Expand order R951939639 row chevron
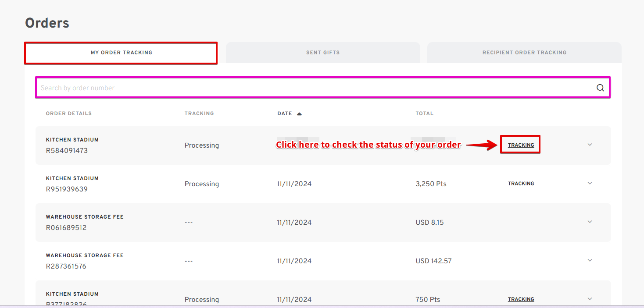Screen dimensions: 644x308 click(590, 183)
